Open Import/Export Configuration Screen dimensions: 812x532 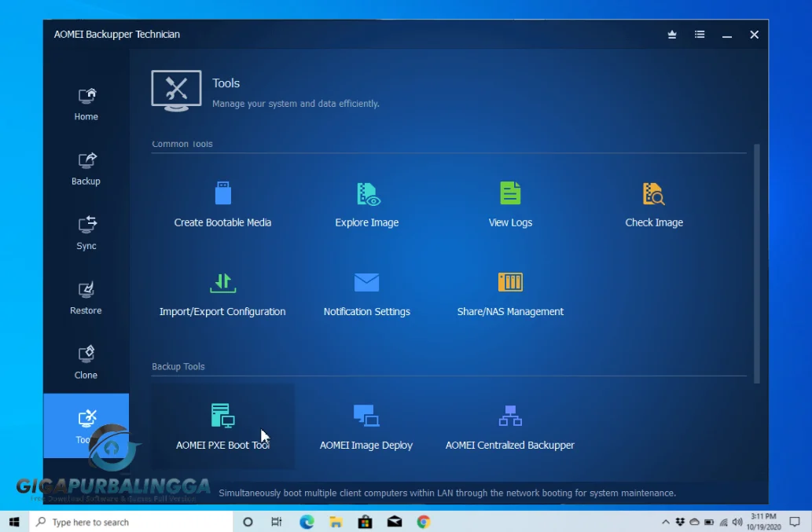(x=222, y=294)
